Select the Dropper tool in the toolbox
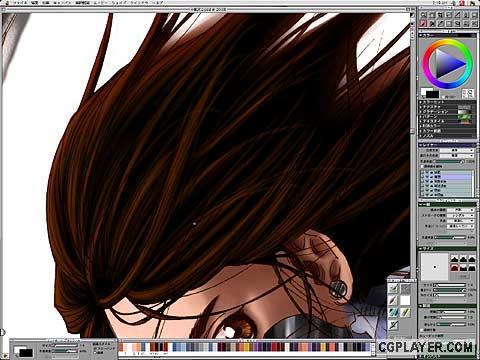This screenshot has width=480, height=360. (x=440, y=24)
